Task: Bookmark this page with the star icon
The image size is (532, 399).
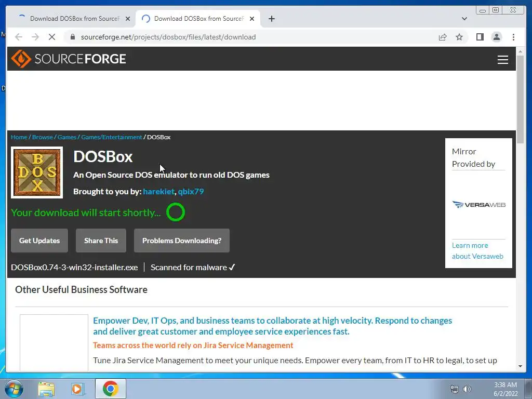Action: [459, 37]
